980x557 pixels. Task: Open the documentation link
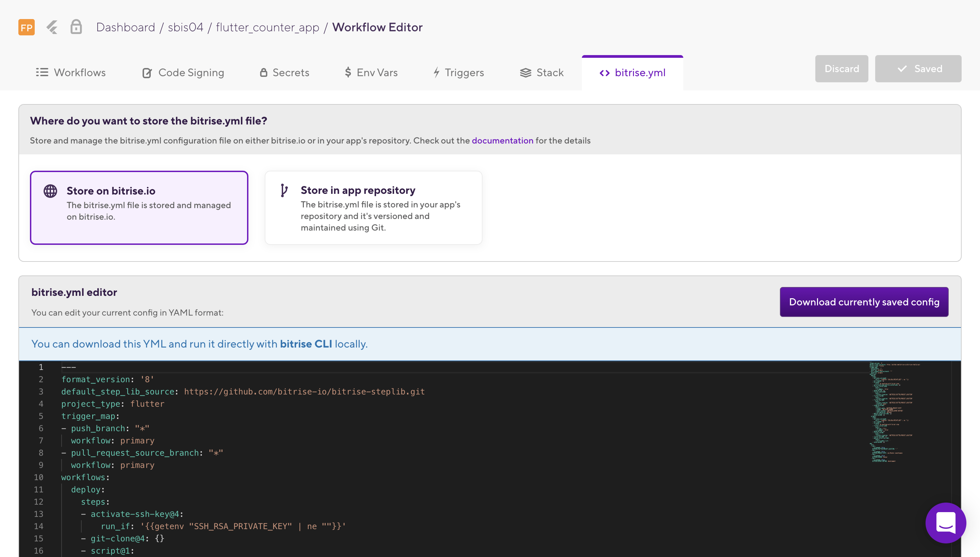pos(502,140)
